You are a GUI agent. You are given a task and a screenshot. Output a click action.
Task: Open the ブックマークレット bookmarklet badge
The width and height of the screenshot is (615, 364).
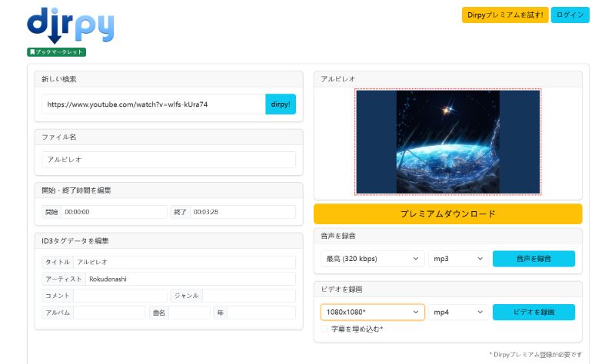point(56,51)
